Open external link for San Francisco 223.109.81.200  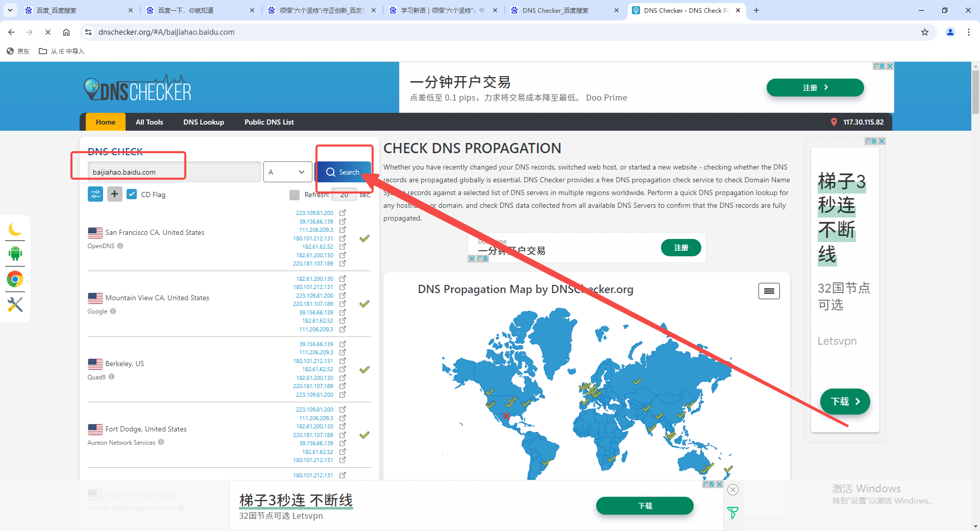(342, 213)
